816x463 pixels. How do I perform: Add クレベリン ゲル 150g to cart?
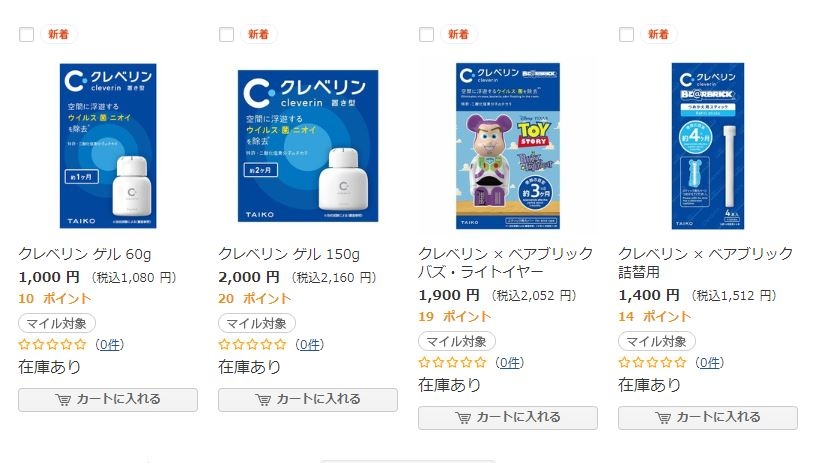[x=308, y=399]
